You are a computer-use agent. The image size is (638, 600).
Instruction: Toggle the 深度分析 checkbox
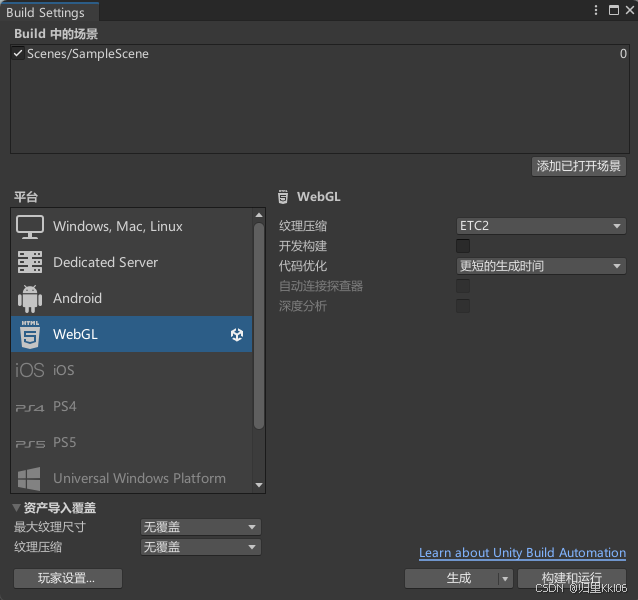coord(463,306)
